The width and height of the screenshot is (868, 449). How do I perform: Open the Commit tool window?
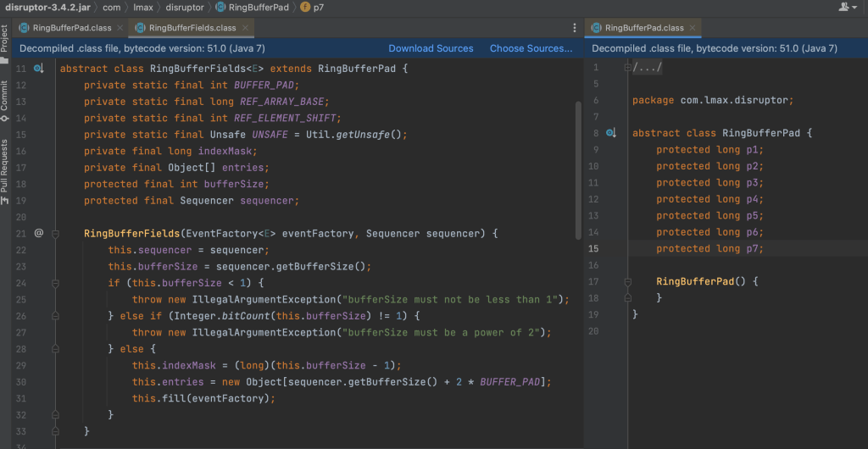coord(5,95)
